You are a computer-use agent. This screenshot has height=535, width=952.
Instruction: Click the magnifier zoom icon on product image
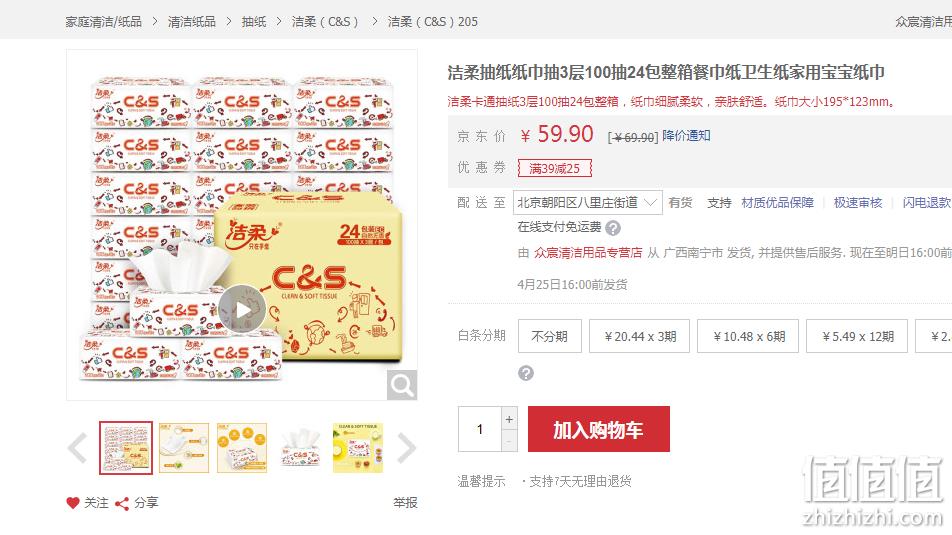pyautogui.click(x=402, y=385)
